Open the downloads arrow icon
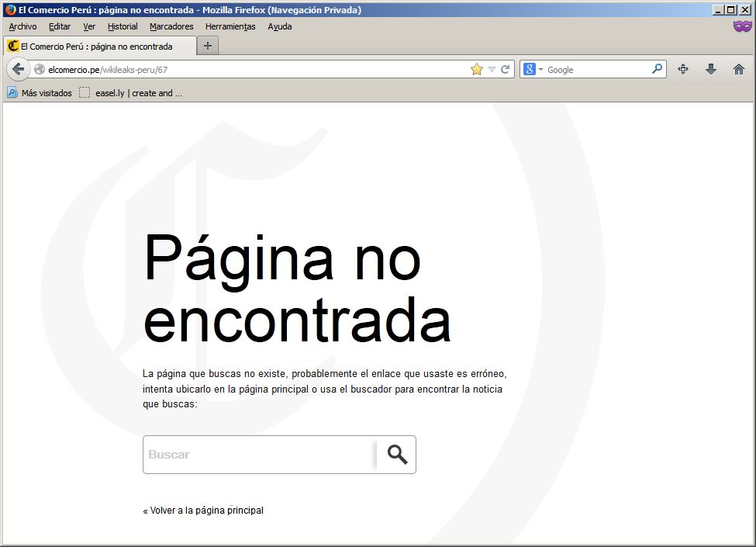 711,69
